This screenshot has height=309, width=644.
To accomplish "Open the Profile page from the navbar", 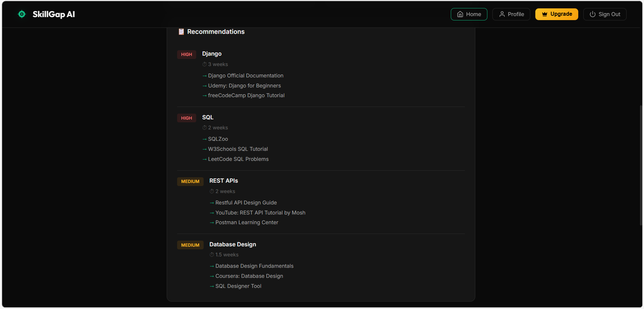I will click(511, 14).
